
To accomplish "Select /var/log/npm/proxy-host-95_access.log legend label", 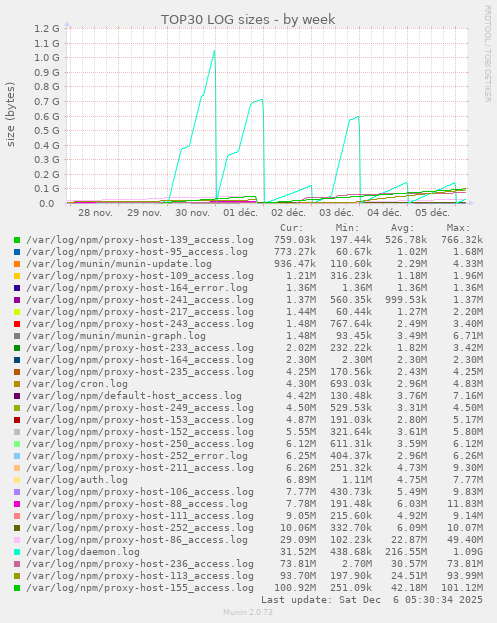I will click(x=137, y=252).
